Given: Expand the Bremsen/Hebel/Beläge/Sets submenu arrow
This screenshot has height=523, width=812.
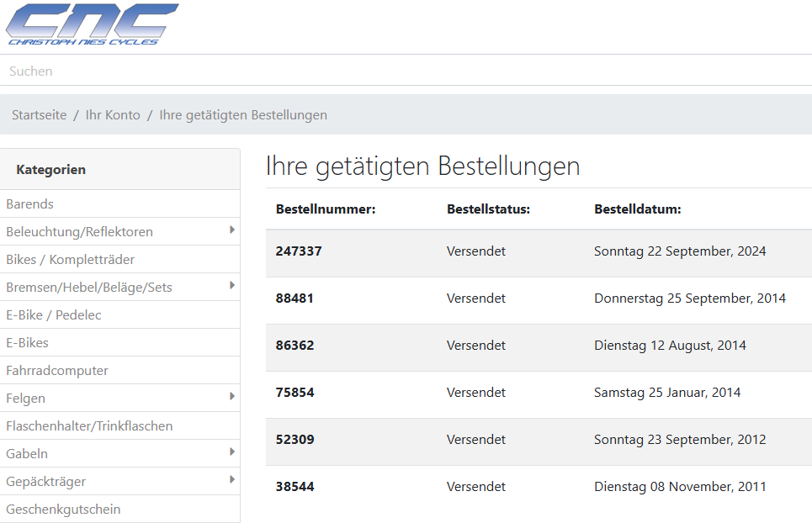Looking at the screenshot, I should (x=231, y=285).
